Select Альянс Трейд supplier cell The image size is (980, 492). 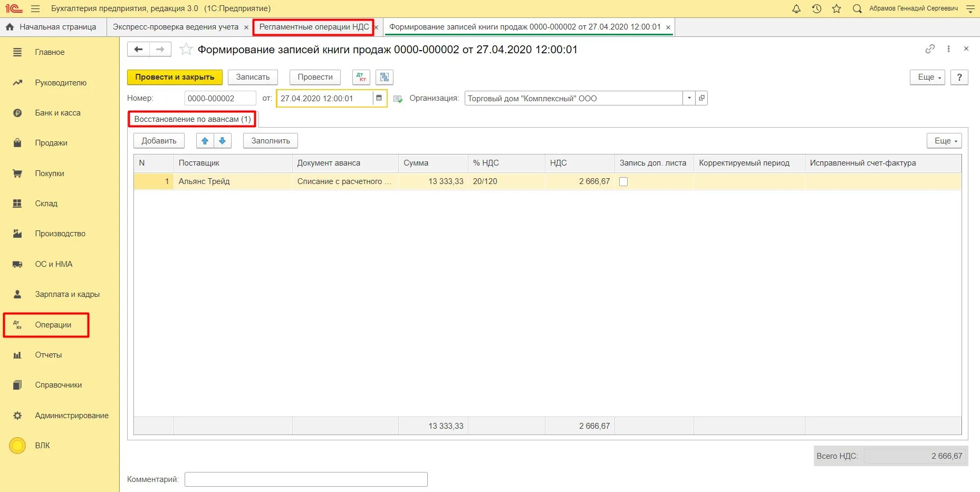(x=233, y=181)
